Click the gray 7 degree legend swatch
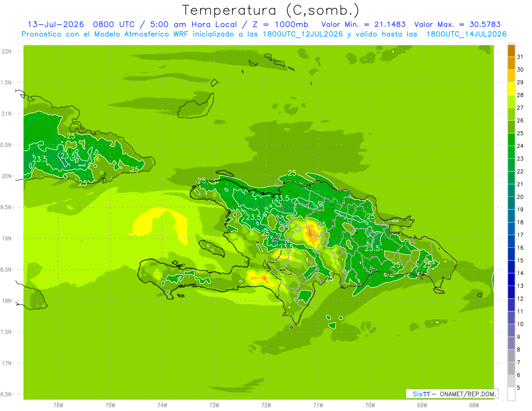This screenshot has height=411, width=532. coord(511,356)
